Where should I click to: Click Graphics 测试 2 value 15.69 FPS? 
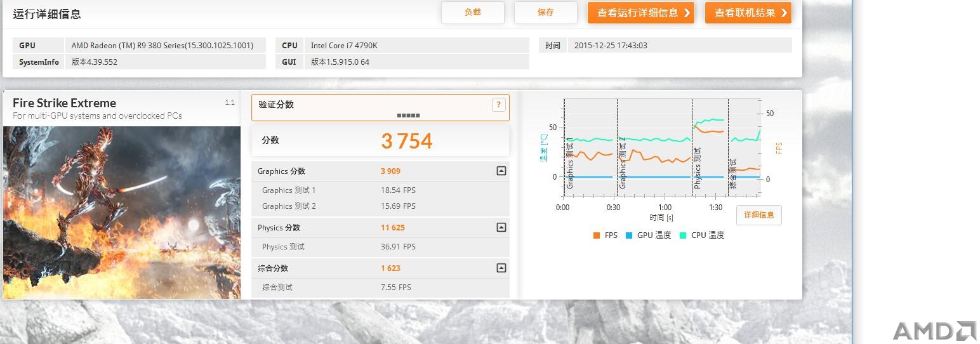point(398,206)
